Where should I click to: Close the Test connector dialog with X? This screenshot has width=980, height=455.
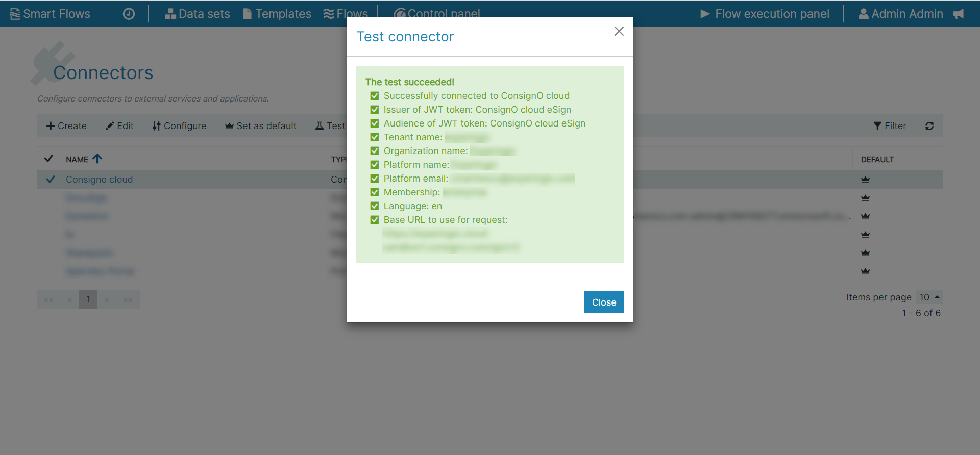click(x=619, y=31)
